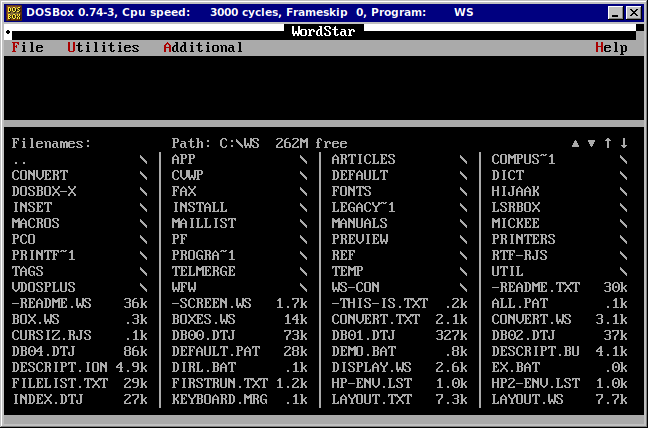
Task: Click the thin up arrow icon
Action: pos(607,144)
